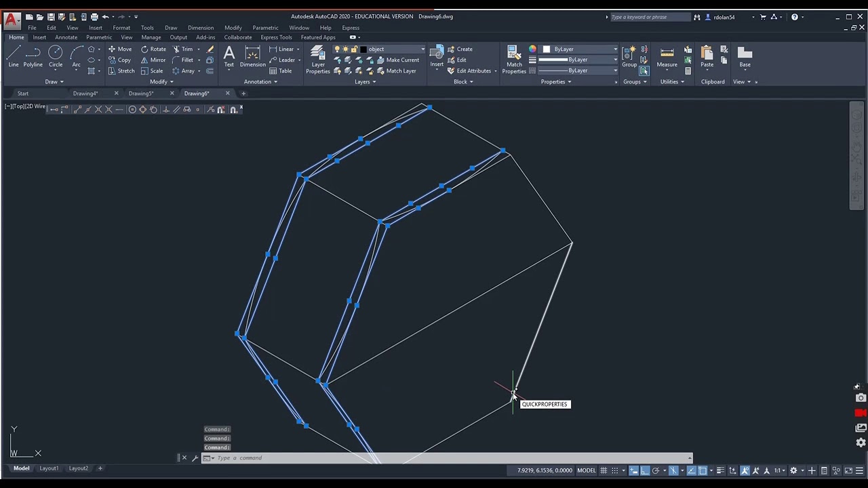868x488 pixels.
Task: Expand the Modify panel
Action: tap(161, 81)
